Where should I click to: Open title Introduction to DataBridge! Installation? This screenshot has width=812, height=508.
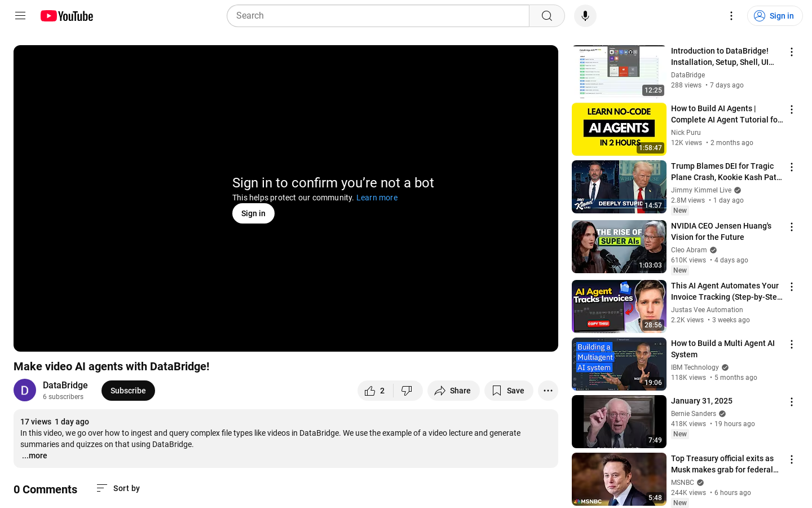coord(723,56)
